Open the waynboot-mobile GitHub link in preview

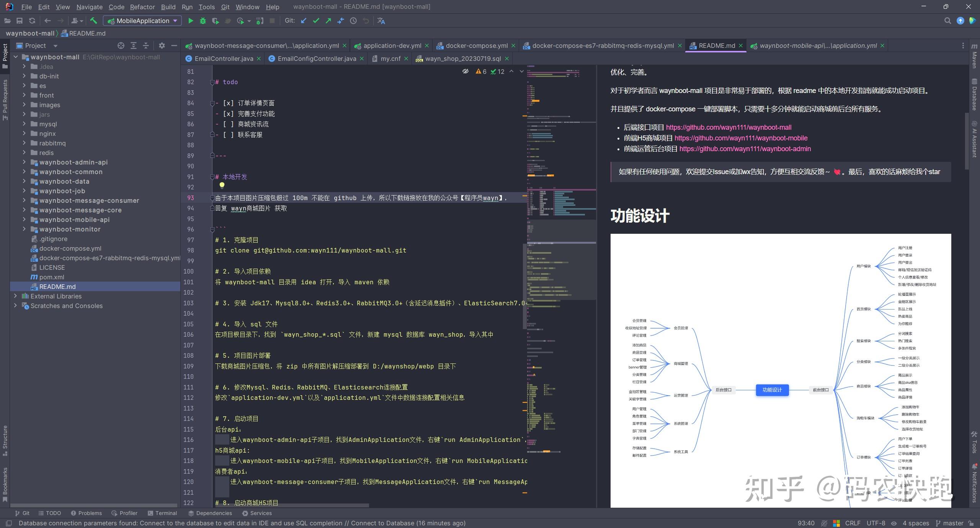coord(741,138)
